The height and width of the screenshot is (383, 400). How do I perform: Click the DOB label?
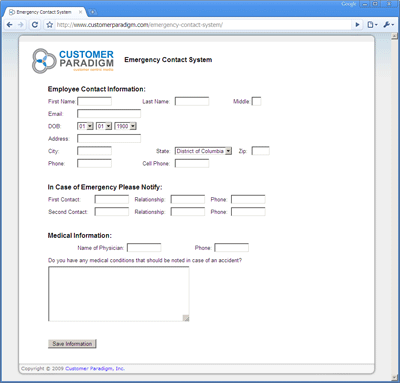click(54, 126)
